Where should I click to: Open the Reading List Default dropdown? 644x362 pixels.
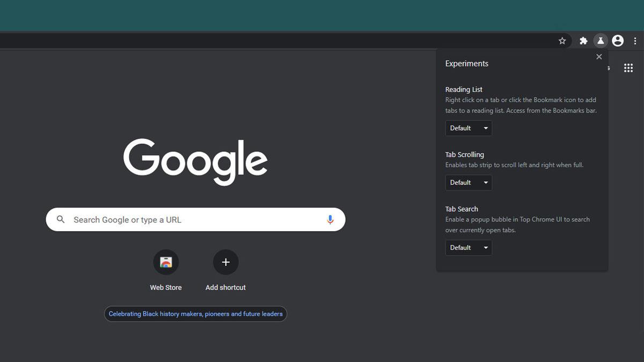click(x=468, y=128)
